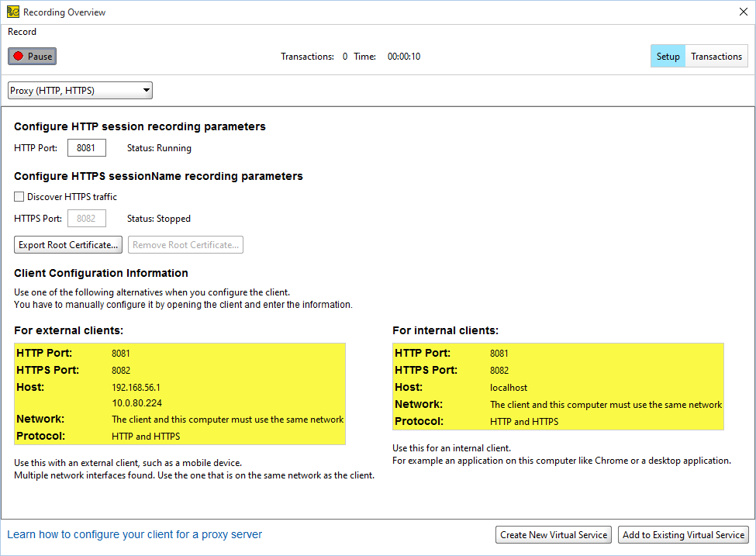Click the internal clients configuration panel
The height and width of the screenshot is (556, 756).
pyautogui.click(x=557, y=386)
